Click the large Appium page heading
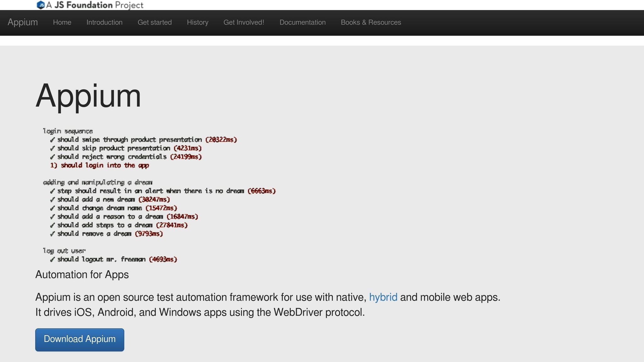This screenshot has width=644, height=362. tap(88, 96)
